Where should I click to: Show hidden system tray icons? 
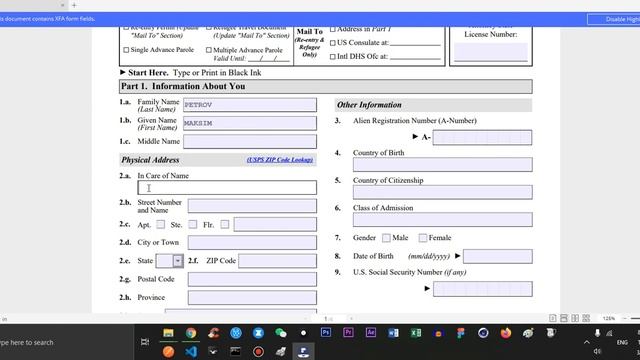point(587,342)
